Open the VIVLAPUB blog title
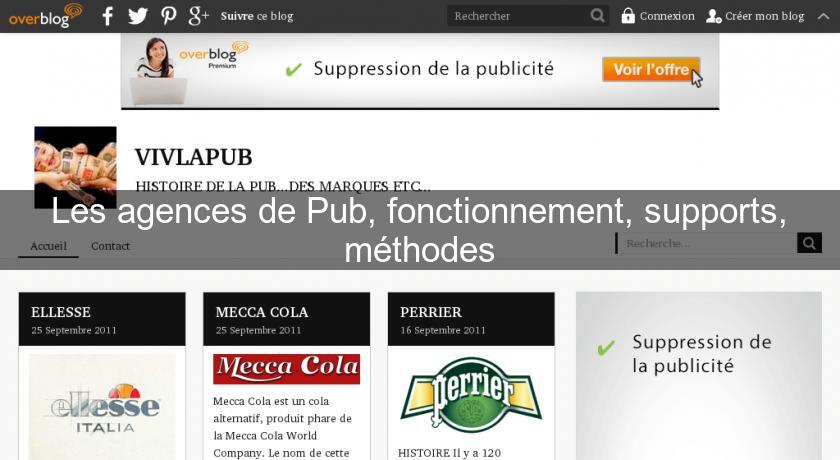Image resolution: width=840 pixels, height=460 pixels. (193, 157)
